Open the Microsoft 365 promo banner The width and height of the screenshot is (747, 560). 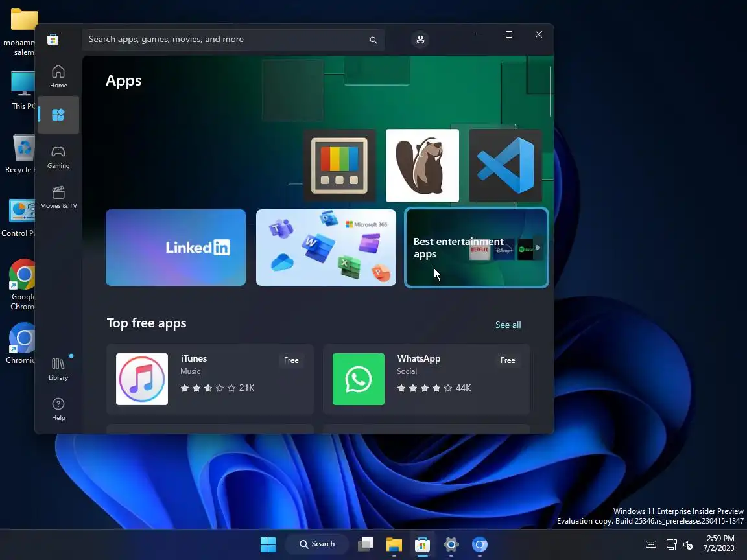[x=326, y=248]
